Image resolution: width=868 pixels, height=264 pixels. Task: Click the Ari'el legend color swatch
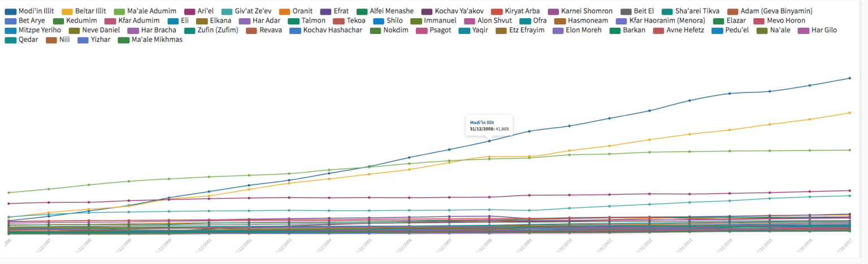point(189,11)
